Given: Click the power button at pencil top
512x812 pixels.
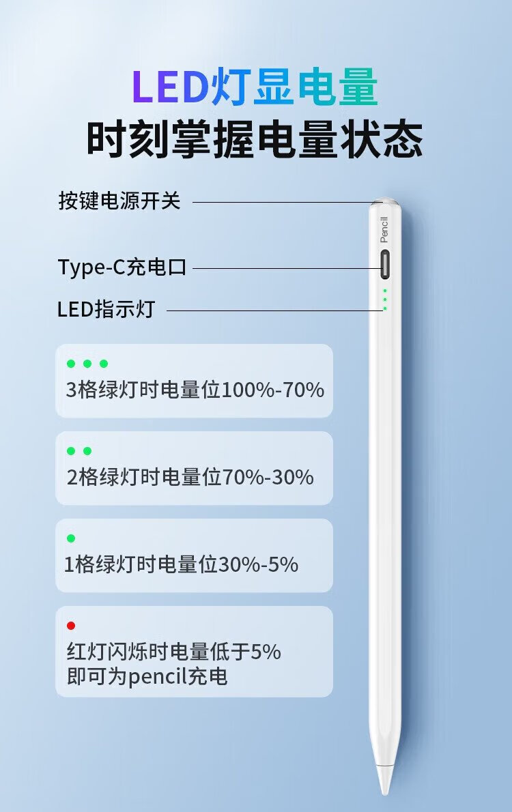Looking at the screenshot, I should tap(384, 201).
